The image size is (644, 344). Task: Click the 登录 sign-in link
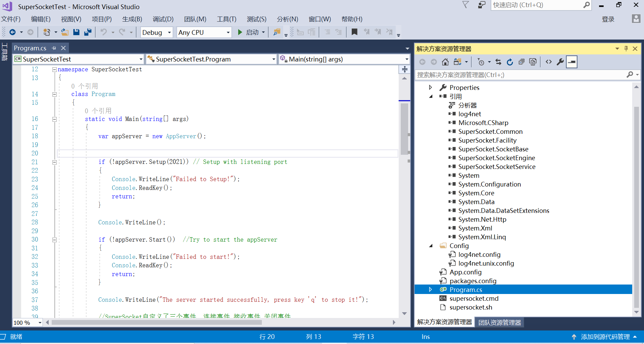pos(608,19)
